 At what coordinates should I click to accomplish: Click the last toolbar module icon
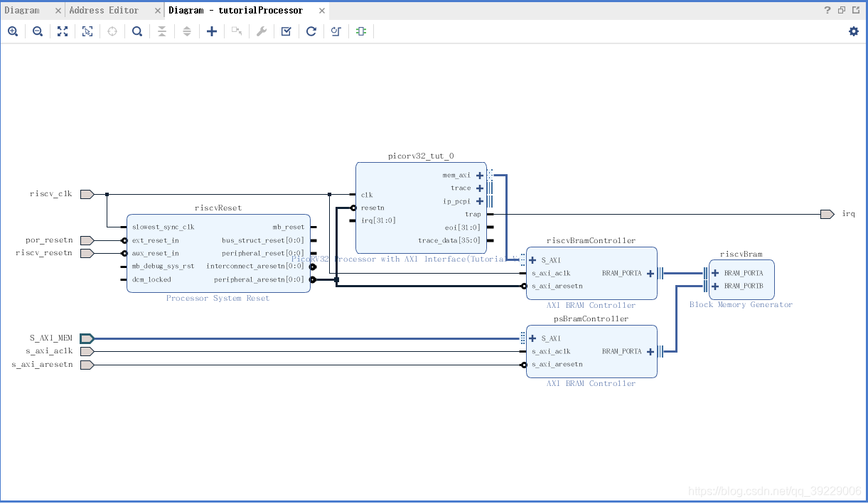(361, 31)
